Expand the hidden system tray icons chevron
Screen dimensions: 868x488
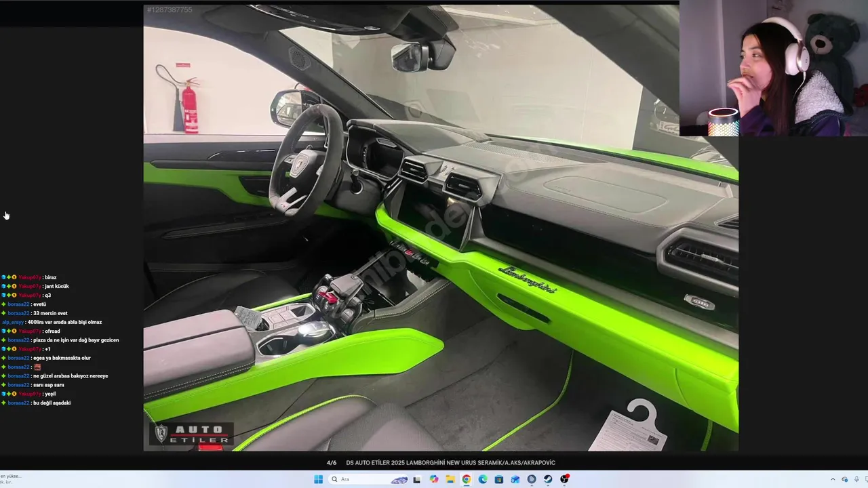[x=833, y=479]
